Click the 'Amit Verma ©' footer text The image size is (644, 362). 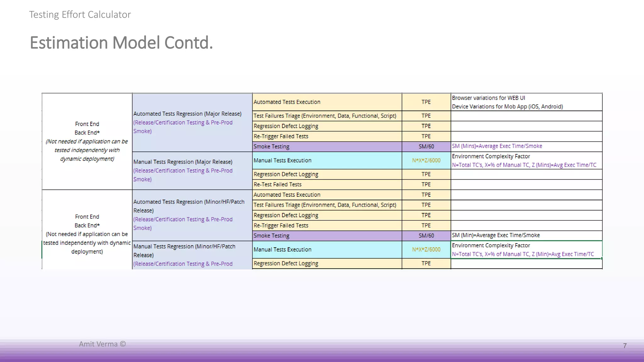point(102,344)
